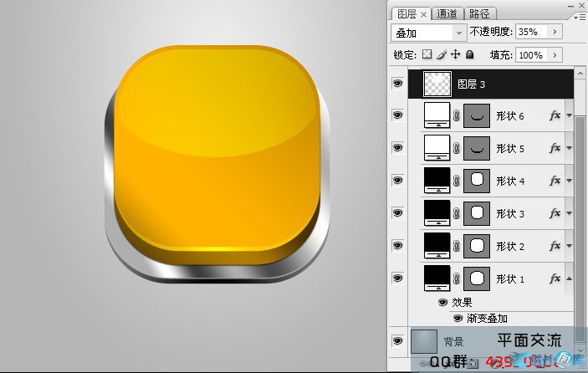The height and width of the screenshot is (373, 588).
Task: Select the vector mask thumbnail of 形状 3
Action: pyautogui.click(x=477, y=214)
